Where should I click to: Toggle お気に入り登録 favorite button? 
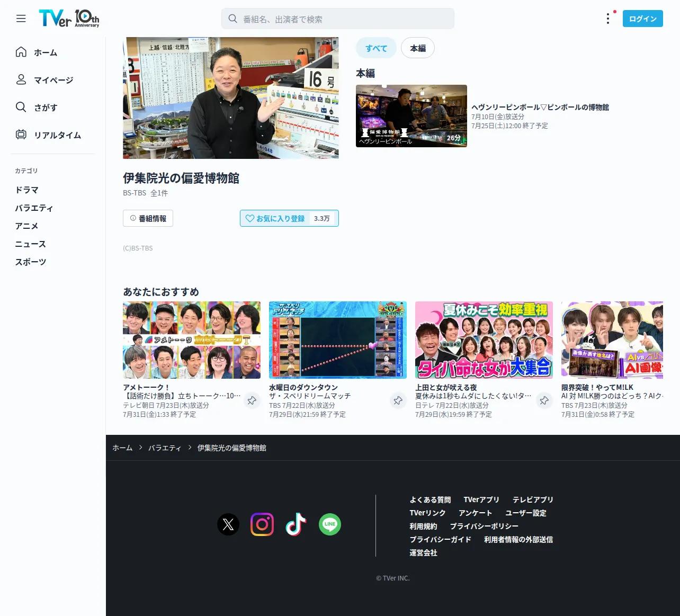tap(289, 218)
